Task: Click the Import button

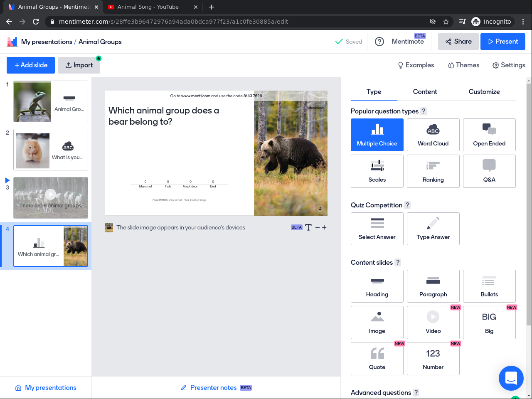Action: pos(79,65)
